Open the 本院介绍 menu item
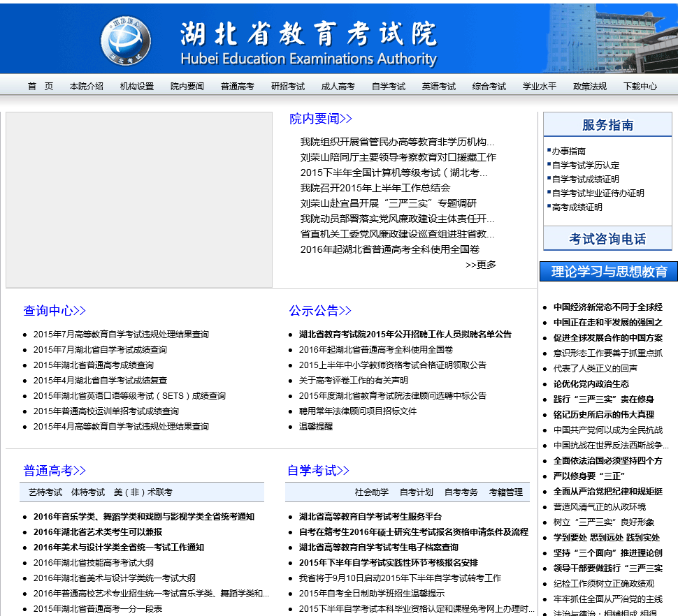The image size is (678, 616). click(x=87, y=87)
